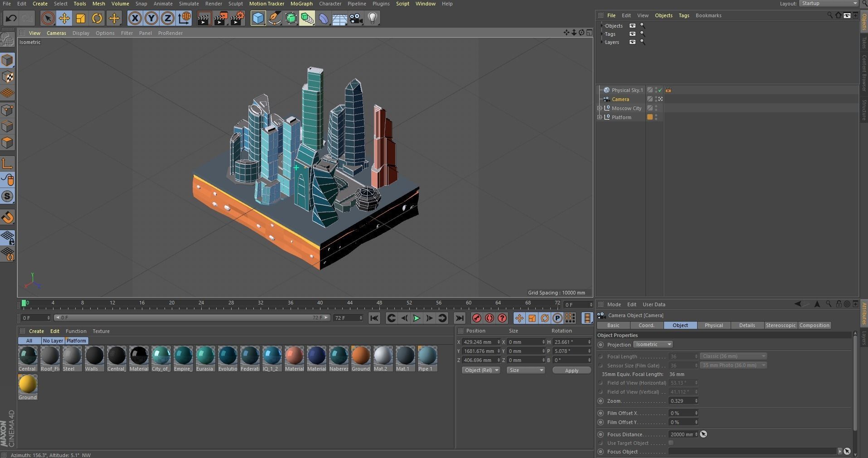Viewport: 868px width, 458px height.
Task: Activate the Move tool
Action: pos(64,19)
